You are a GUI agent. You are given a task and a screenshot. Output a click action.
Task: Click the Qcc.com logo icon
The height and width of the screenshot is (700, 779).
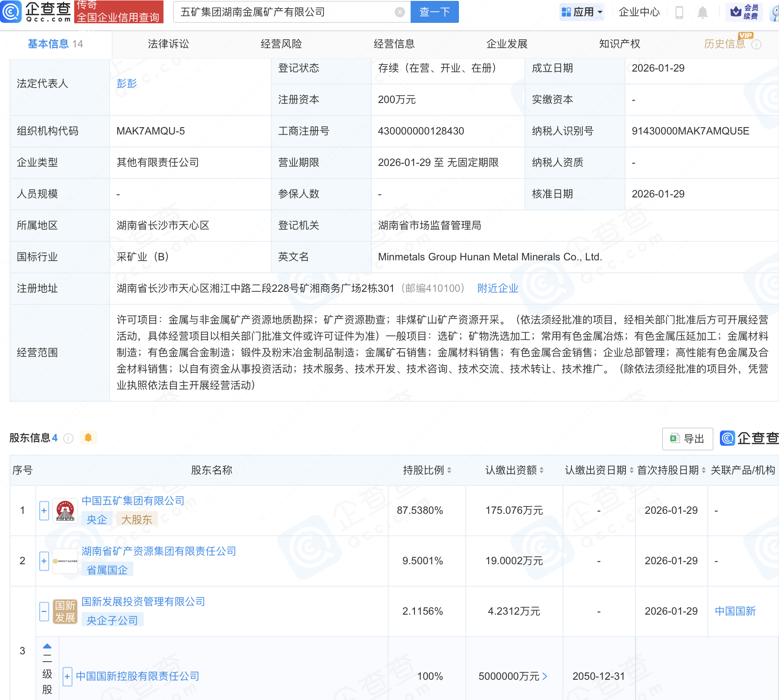coord(11,12)
